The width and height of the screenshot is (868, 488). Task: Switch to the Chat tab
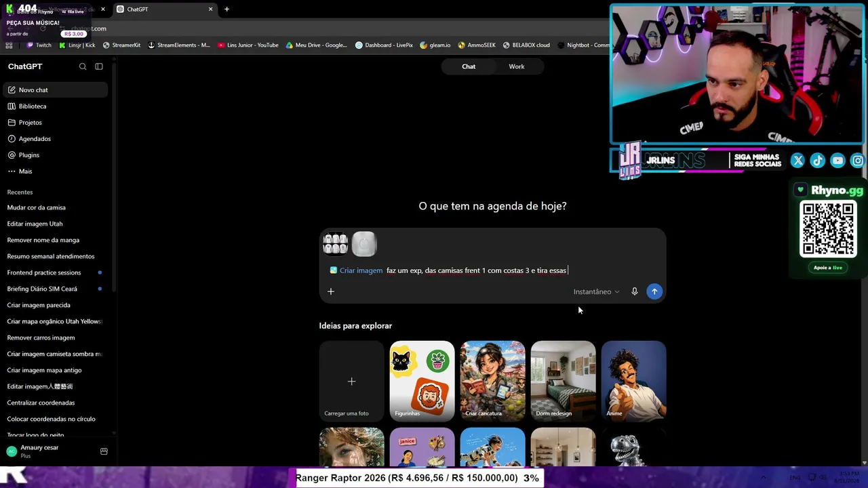coord(469,66)
